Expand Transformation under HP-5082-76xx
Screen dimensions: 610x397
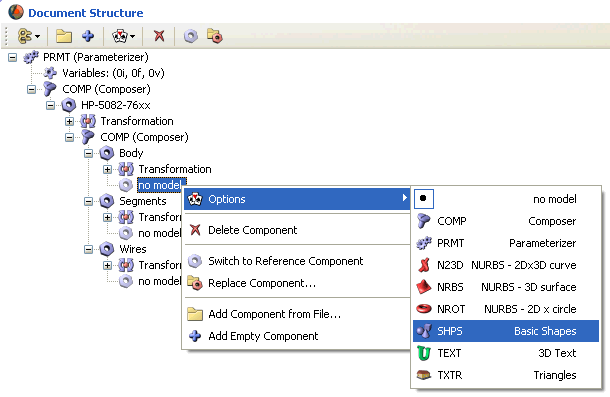[x=69, y=121]
